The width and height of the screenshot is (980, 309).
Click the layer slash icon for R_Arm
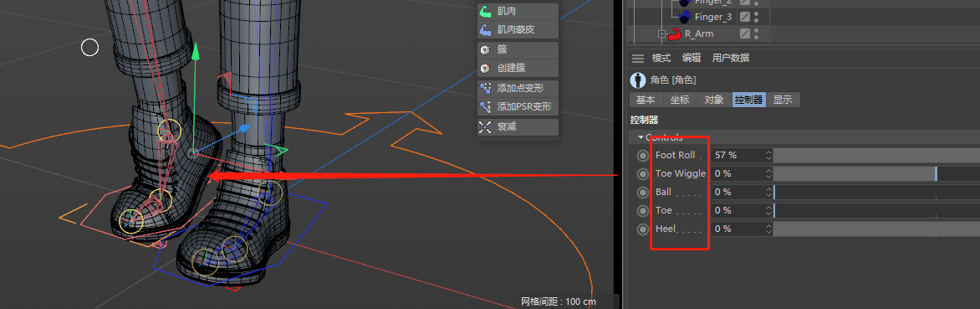[745, 33]
